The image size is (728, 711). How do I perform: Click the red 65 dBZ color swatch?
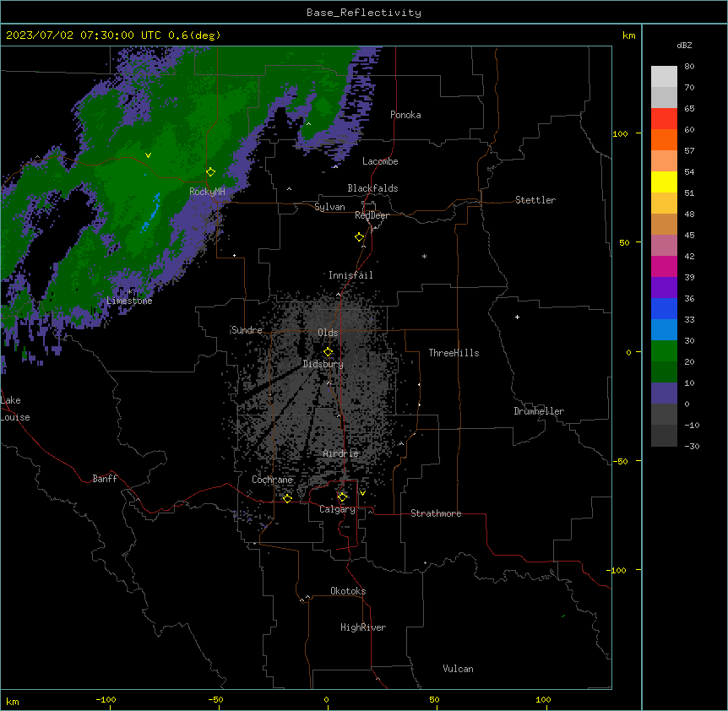(x=664, y=118)
